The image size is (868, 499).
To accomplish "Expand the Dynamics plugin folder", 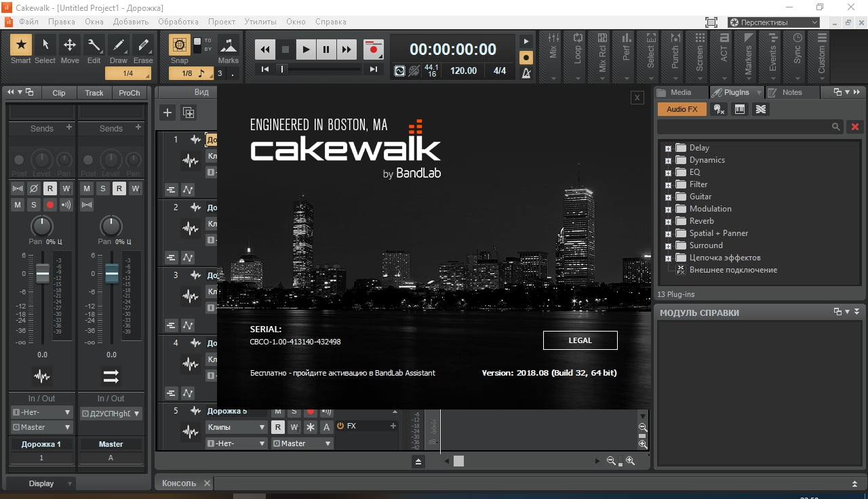I will pos(668,160).
